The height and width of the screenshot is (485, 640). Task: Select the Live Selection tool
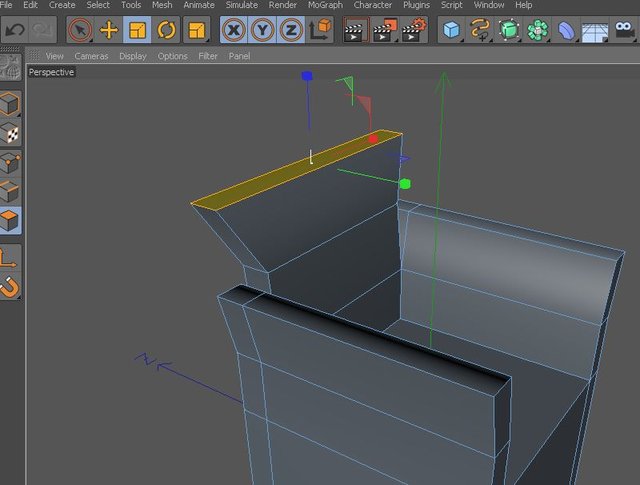coord(80,30)
